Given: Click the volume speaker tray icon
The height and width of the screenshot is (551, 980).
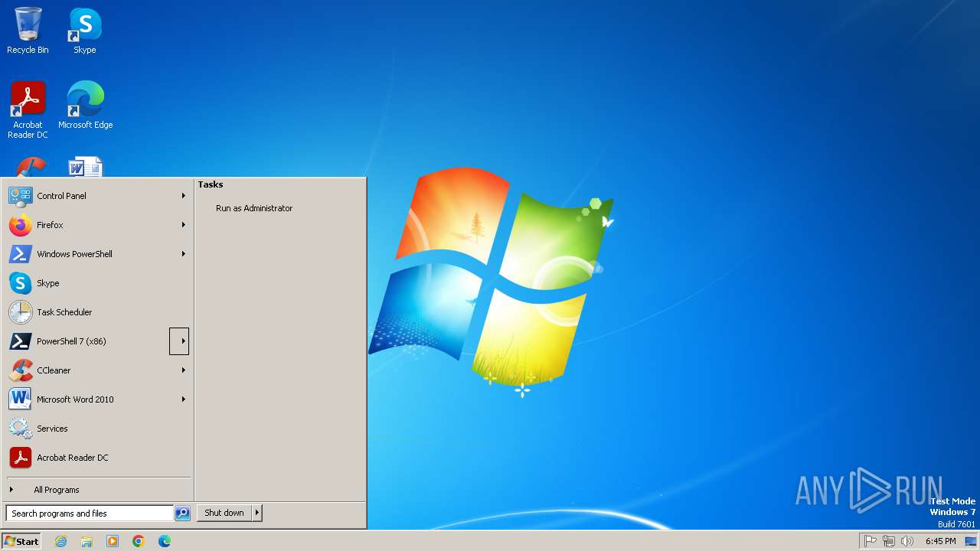Looking at the screenshot, I should click(907, 541).
